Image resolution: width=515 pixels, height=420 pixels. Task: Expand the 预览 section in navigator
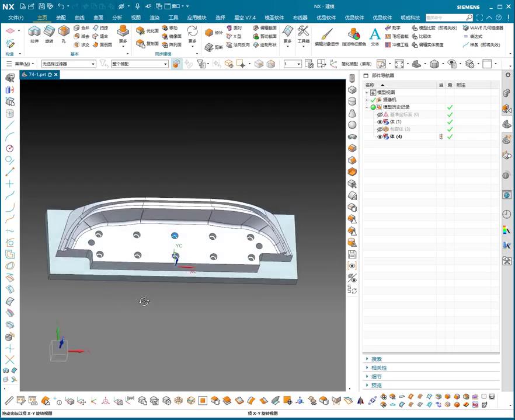click(x=377, y=385)
